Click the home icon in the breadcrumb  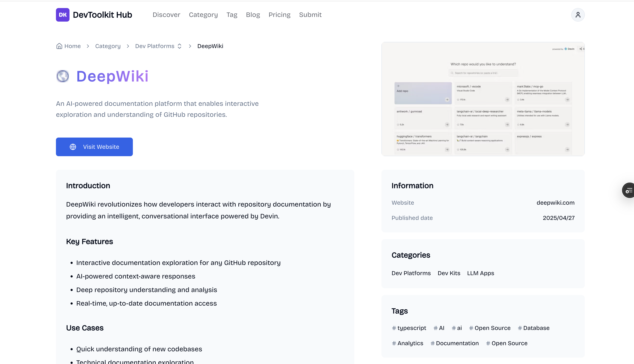[59, 46]
